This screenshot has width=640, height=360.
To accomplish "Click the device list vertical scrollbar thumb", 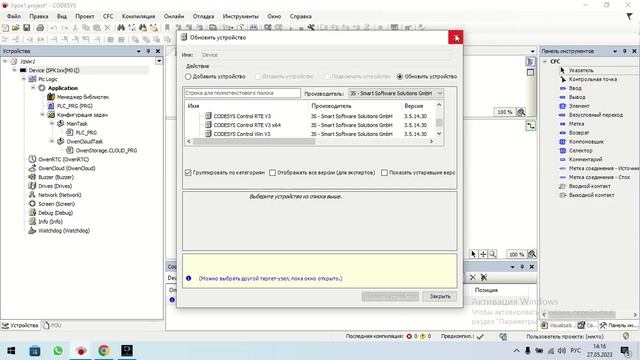I will [x=439, y=122].
